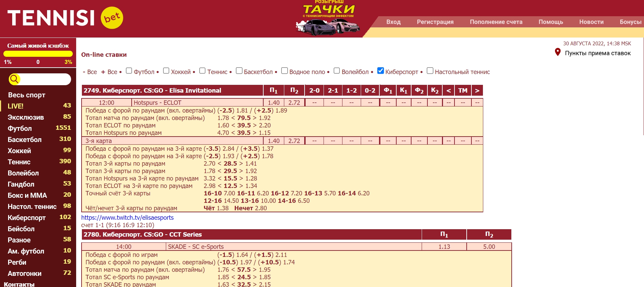Expand the 3-я карта bets row
This screenshot has height=287, width=644.
[x=98, y=141]
